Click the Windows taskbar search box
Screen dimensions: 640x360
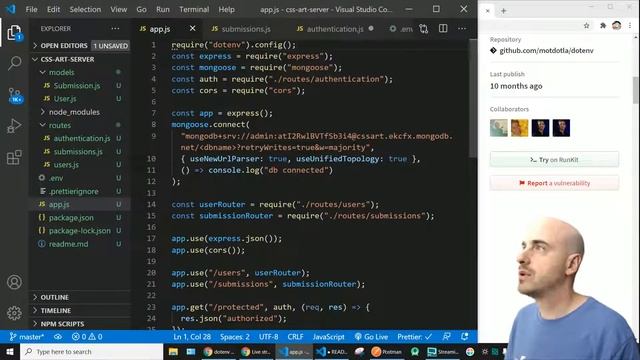[x=91, y=351]
